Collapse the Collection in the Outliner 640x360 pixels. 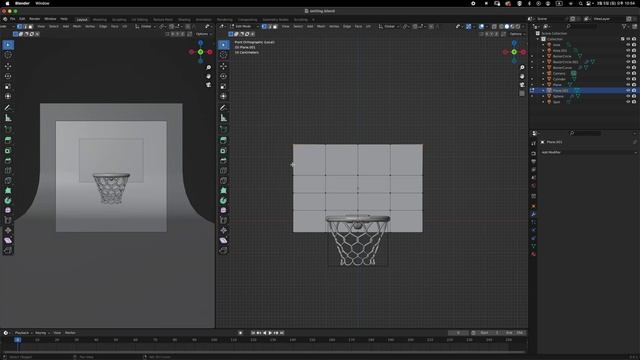538,39
